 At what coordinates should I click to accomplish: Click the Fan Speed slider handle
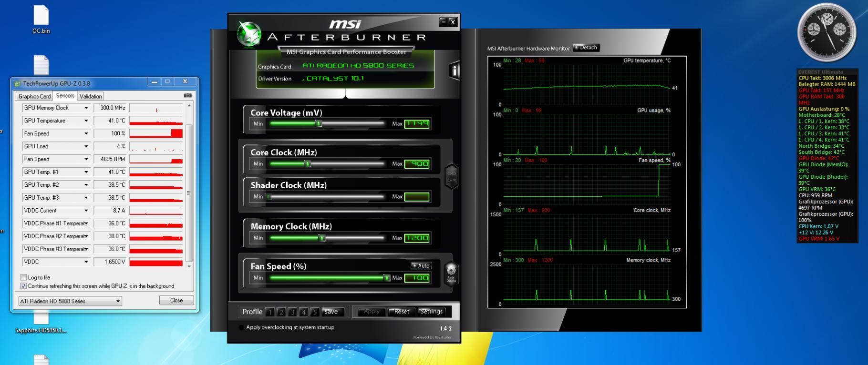pyautogui.click(x=387, y=278)
